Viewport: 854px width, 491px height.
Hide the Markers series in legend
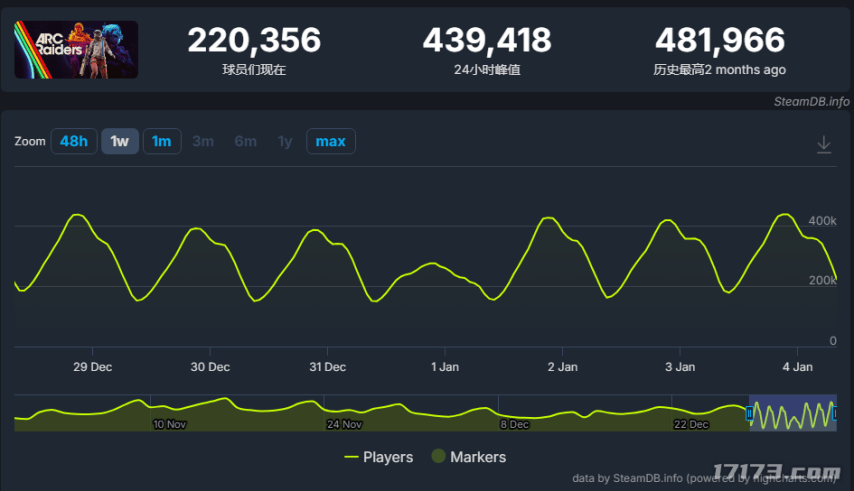(468, 457)
